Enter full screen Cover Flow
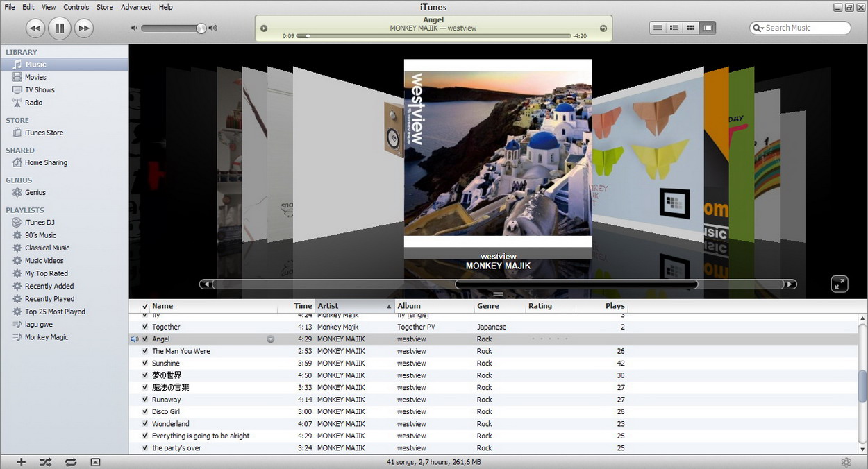The height and width of the screenshot is (469, 868). pos(840,284)
